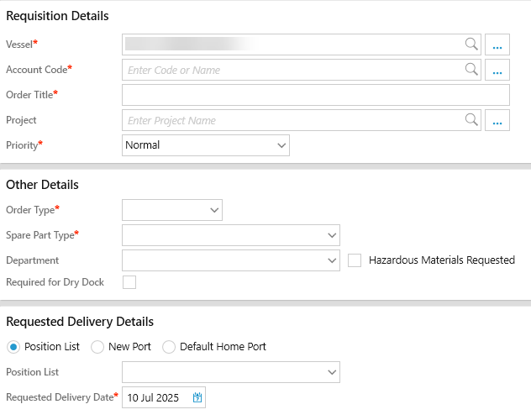
Task: Open the Requested Delivery Date calendar picker
Action: pyautogui.click(x=197, y=398)
